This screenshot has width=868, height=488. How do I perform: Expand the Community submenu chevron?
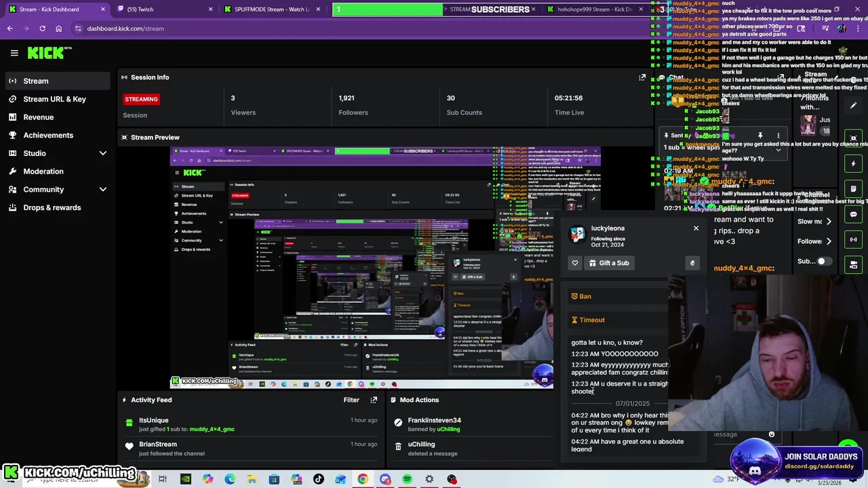click(x=103, y=189)
